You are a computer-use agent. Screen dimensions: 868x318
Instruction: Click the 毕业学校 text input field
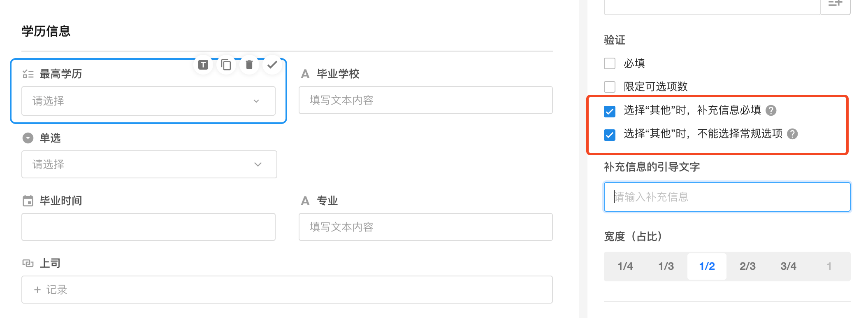point(425,100)
